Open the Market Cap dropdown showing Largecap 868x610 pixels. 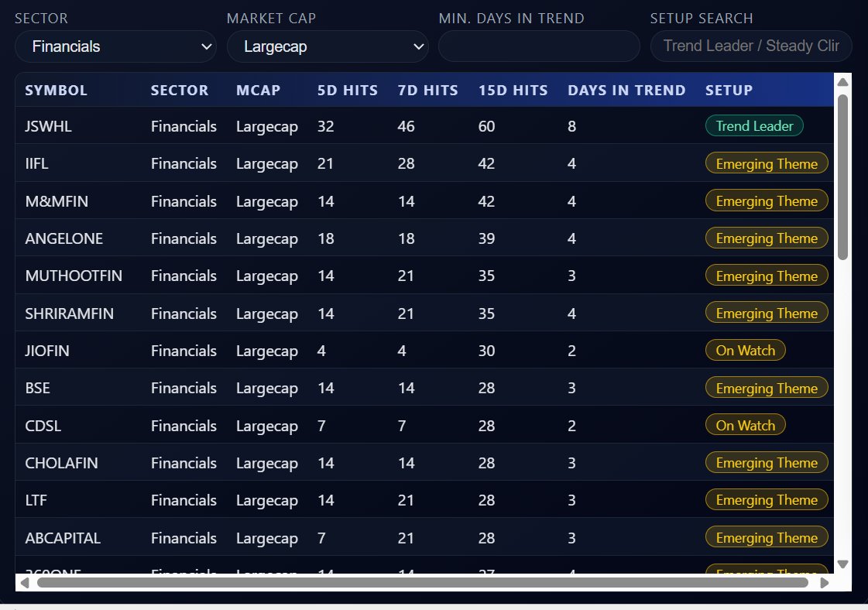point(328,46)
